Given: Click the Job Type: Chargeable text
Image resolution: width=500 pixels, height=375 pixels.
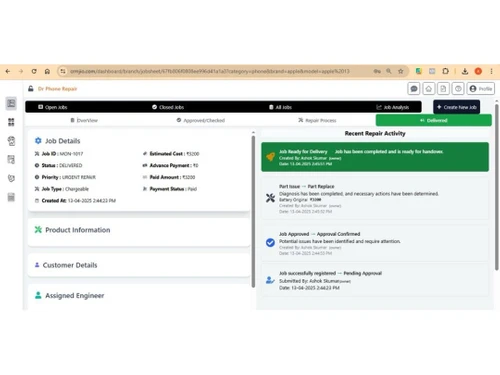Looking at the screenshot, I should coord(65,189).
